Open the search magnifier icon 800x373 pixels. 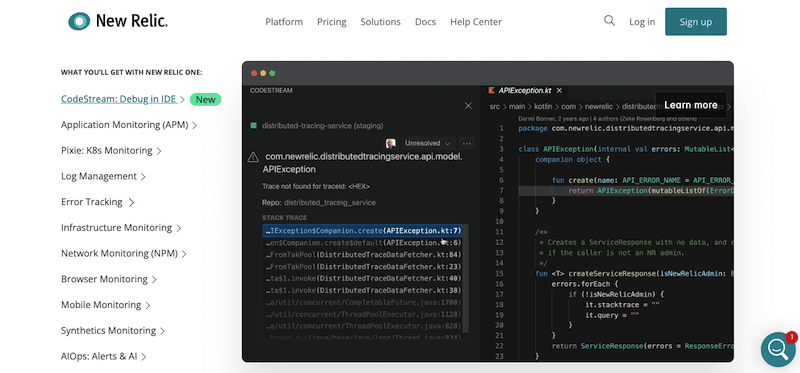pos(609,20)
